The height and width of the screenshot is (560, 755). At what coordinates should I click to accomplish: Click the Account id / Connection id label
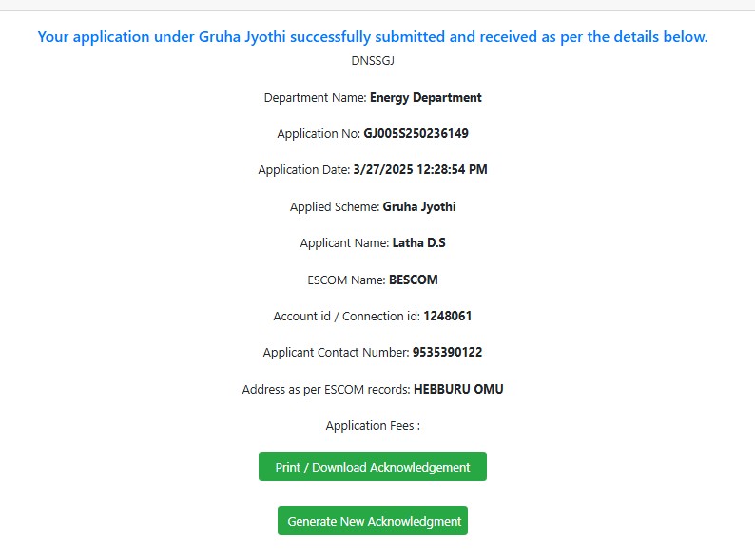(347, 316)
